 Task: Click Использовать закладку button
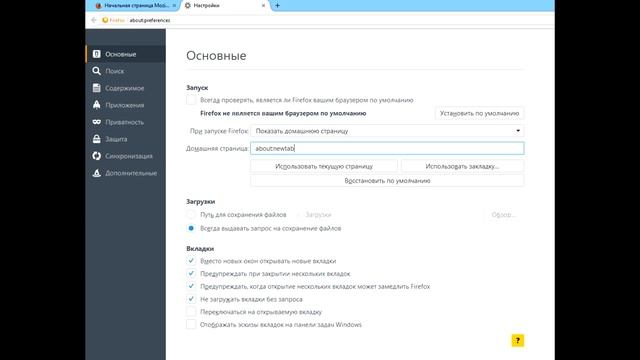click(x=462, y=167)
